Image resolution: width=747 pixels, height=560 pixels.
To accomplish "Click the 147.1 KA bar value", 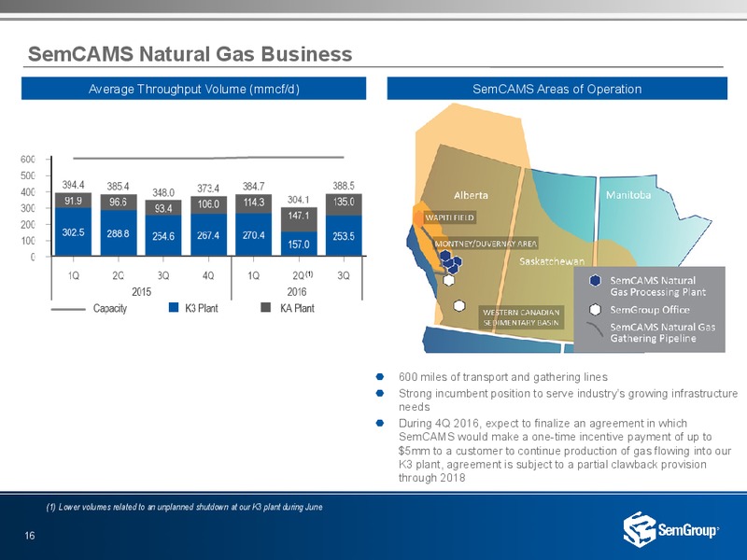I will [x=299, y=216].
